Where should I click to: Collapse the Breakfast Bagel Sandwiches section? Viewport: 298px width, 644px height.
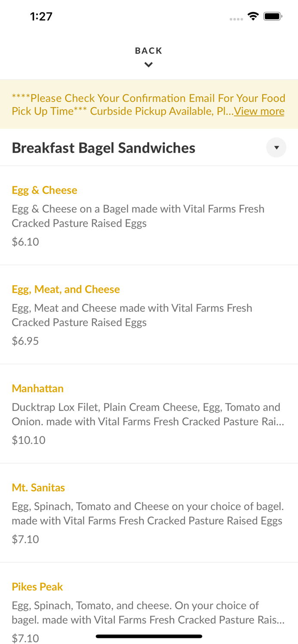pyautogui.click(x=276, y=147)
